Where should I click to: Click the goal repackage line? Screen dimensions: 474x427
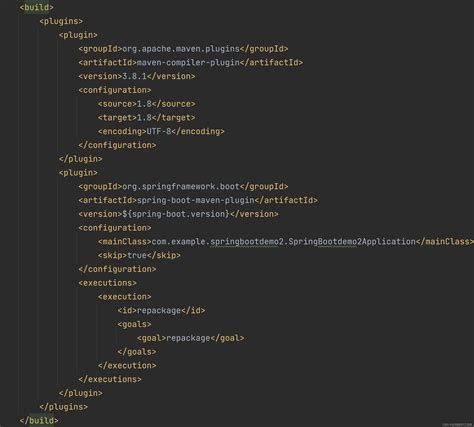(191, 338)
